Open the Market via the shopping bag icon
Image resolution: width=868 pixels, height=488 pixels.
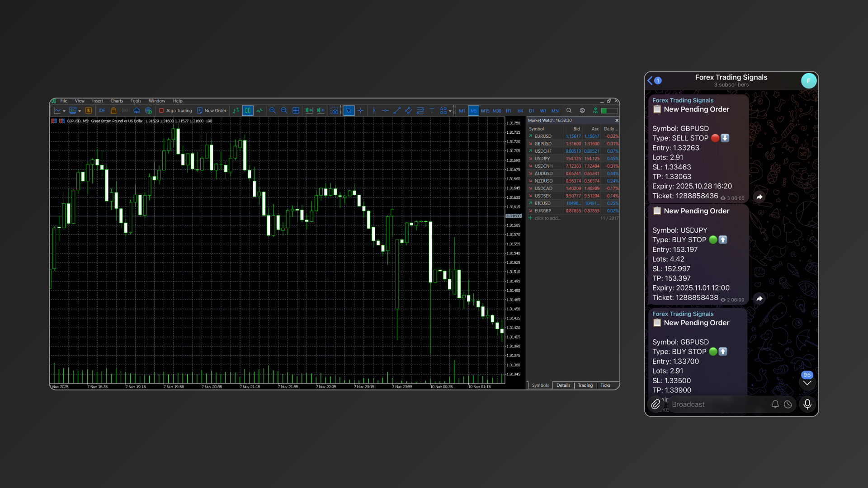[113, 110]
